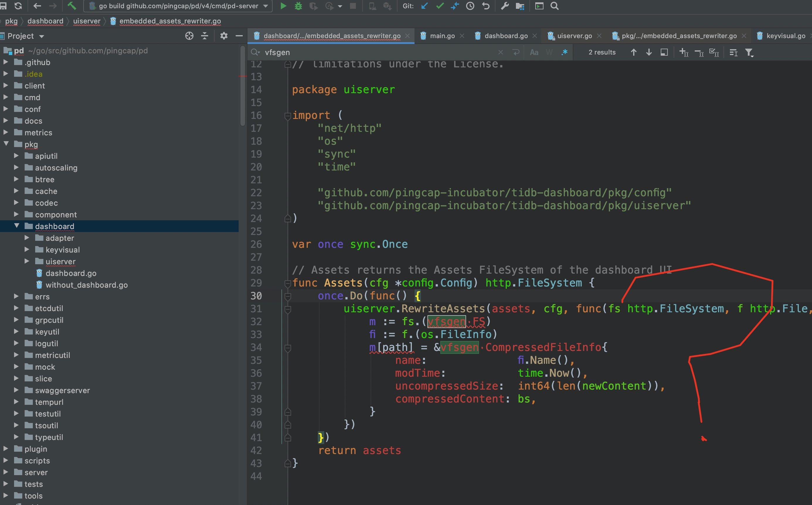Expand the uiserver folder
Screen dimensions: 812x505
(x=27, y=261)
